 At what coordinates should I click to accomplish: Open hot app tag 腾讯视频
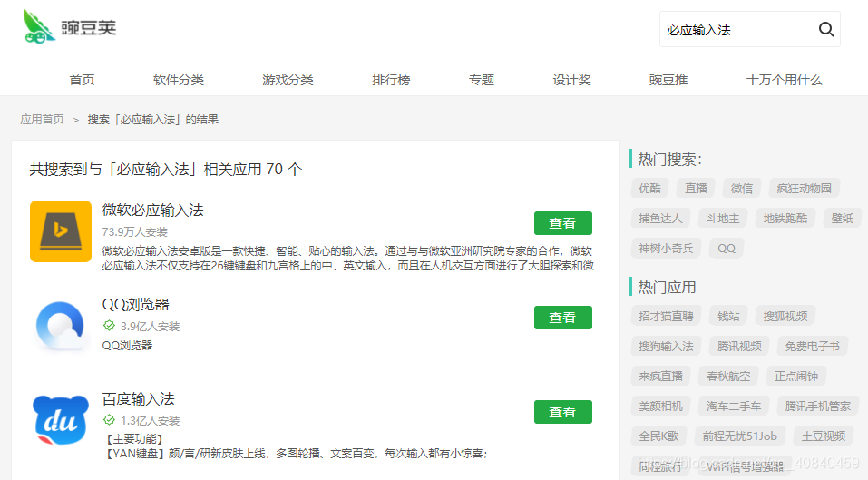point(739,346)
